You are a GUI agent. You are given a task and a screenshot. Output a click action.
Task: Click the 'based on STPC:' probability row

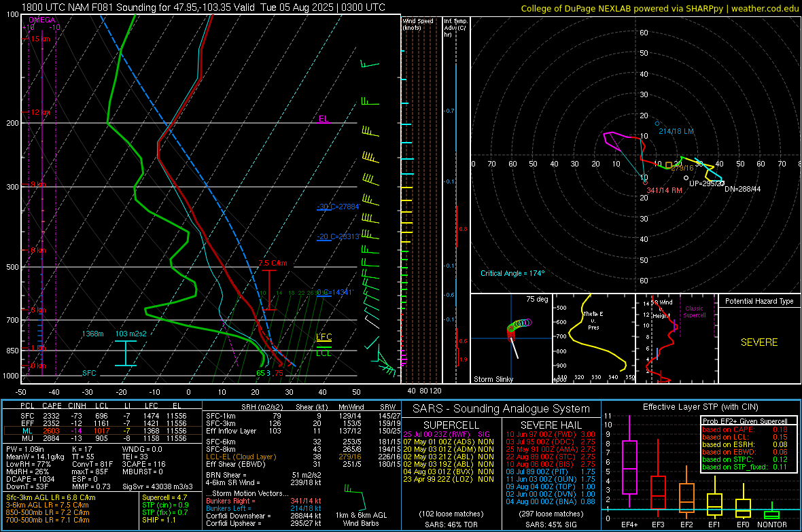pyautogui.click(x=745, y=459)
